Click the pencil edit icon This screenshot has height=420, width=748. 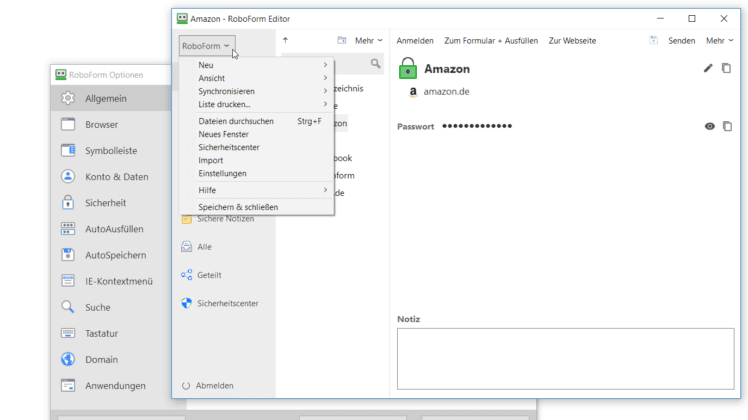pyautogui.click(x=708, y=68)
